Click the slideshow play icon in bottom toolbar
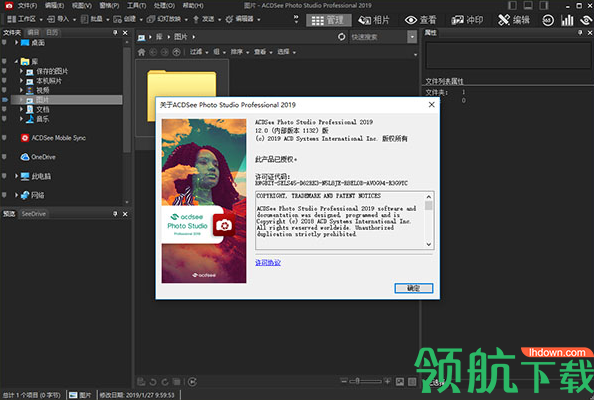The image size is (594, 400). click(192, 382)
